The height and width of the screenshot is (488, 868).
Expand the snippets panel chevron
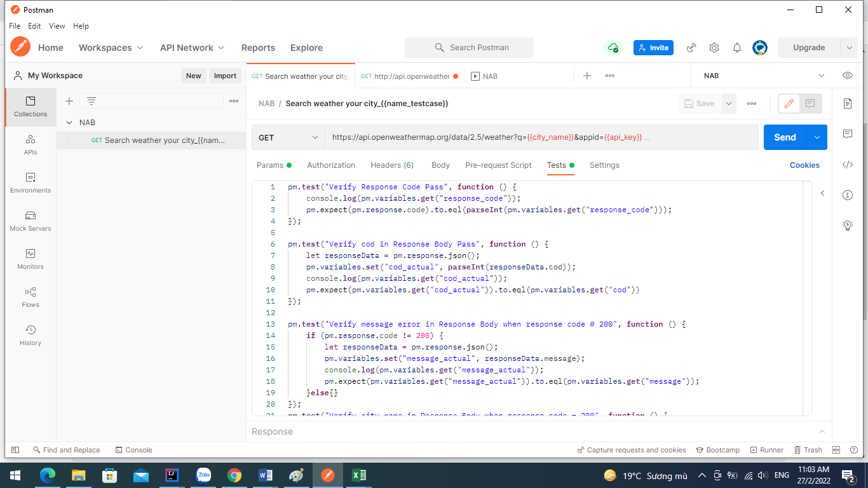[x=822, y=193]
